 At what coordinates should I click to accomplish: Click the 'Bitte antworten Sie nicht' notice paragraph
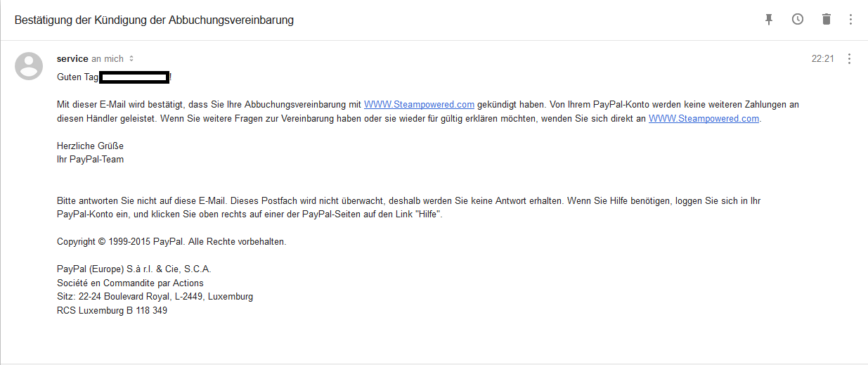pos(408,207)
